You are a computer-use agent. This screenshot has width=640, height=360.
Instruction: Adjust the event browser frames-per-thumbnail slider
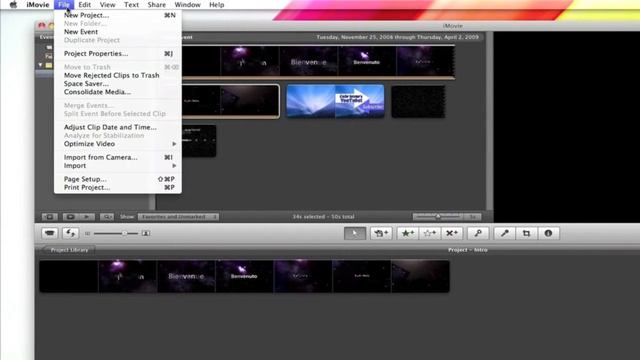(438, 216)
